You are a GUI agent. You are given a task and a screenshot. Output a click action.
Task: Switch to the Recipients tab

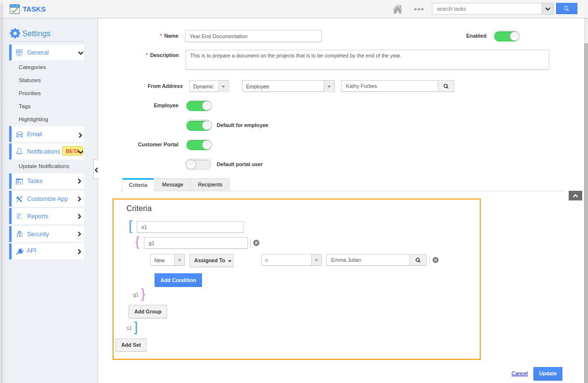(210, 184)
